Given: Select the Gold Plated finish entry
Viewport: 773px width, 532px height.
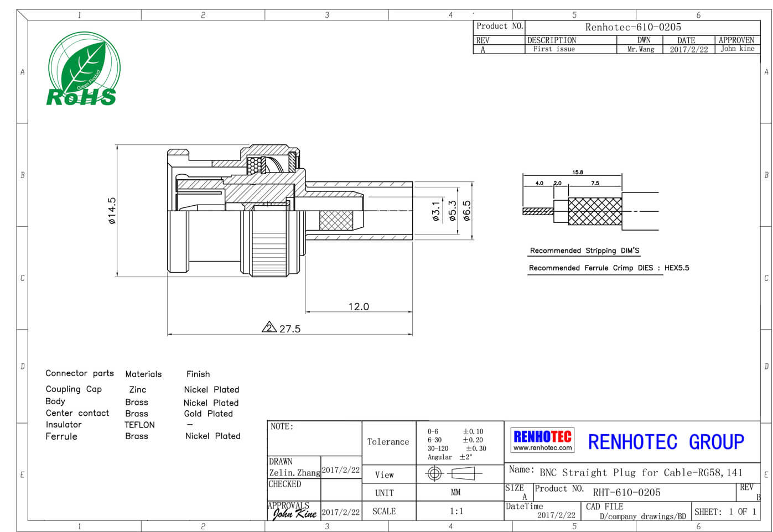Looking at the screenshot, I should tap(208, 414).
